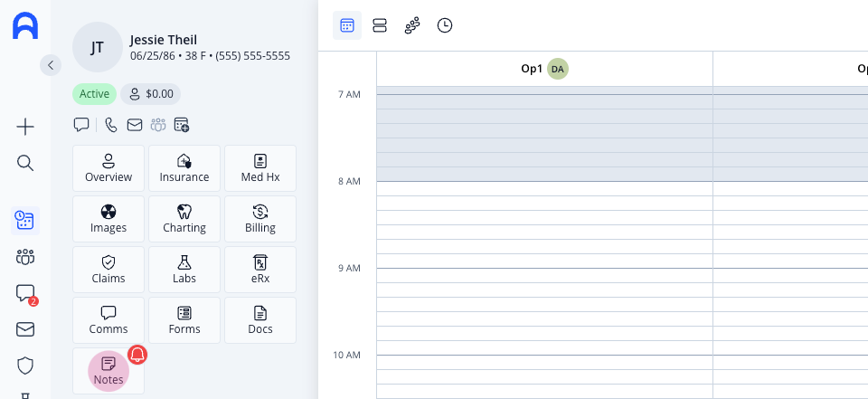Switch to the stacked rows view icon
868x399 pixels.
point(380,25)
